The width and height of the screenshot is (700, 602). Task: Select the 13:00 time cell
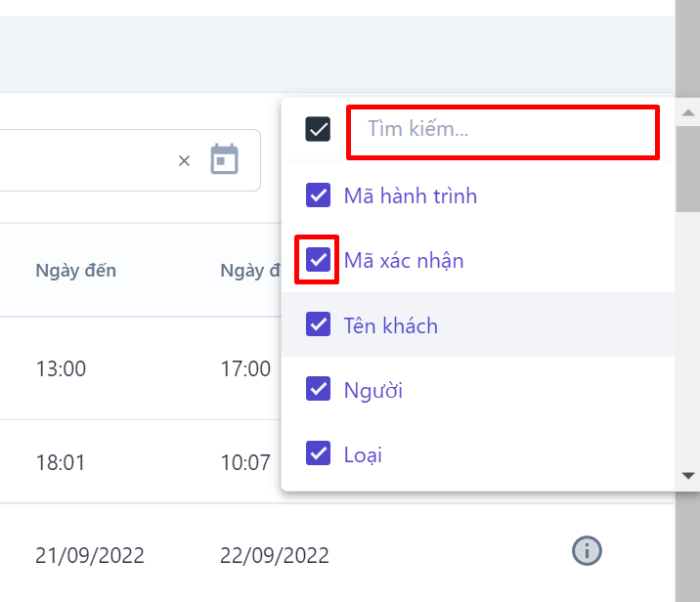(x=61, y=368)
